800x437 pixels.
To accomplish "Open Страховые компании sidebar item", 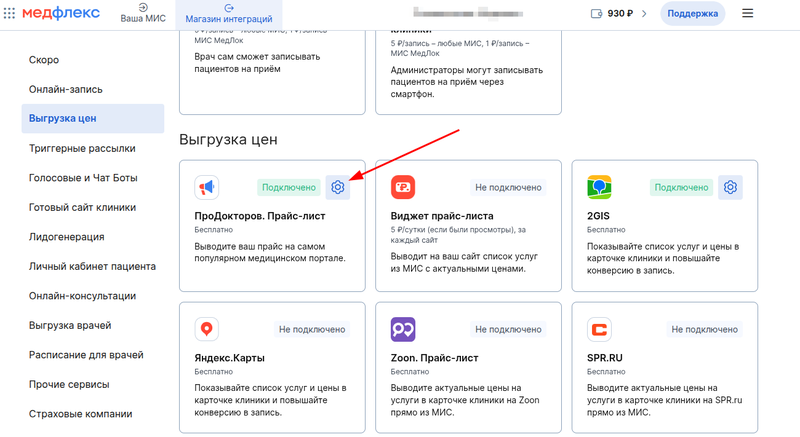I will (x=80, y=414).
